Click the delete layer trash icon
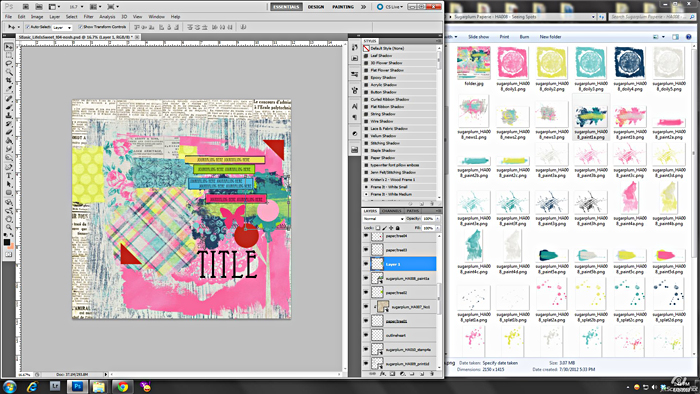The image size is (700, 394). (x=432, y=374)
